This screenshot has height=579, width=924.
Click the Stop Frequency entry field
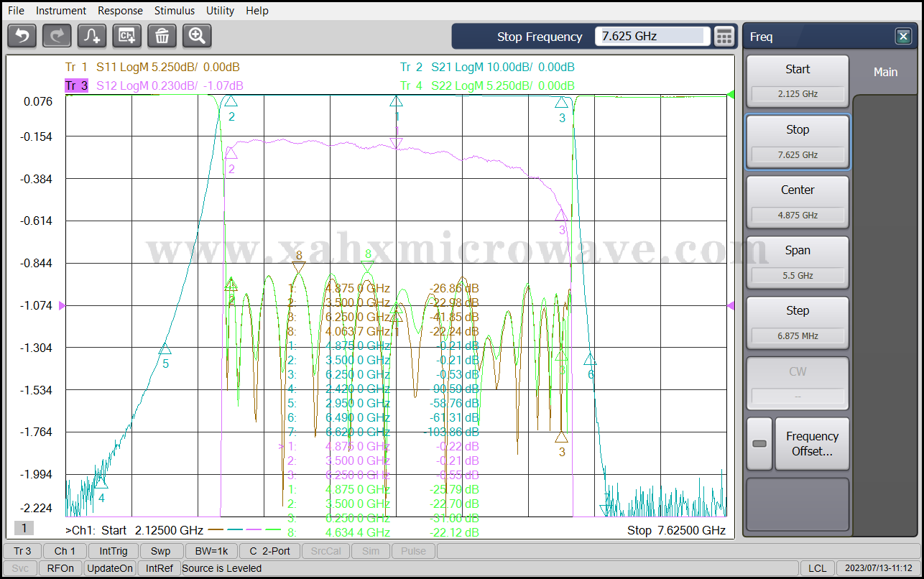(652, 37)
